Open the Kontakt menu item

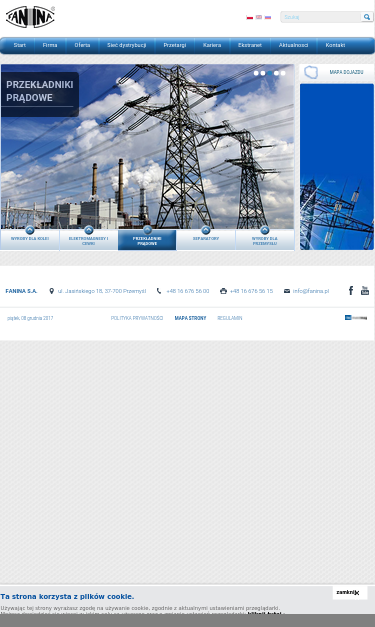pyautogui.click(x=335, y=45)
